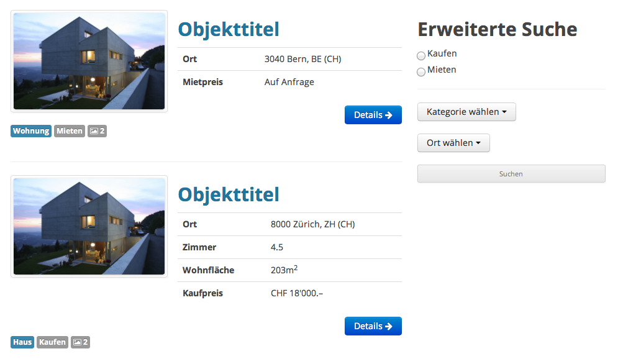Image resolution: width=618 pixels, height=364 pixels.
Task: Click the Kaufen radio label text
Action: pos(442,53)
